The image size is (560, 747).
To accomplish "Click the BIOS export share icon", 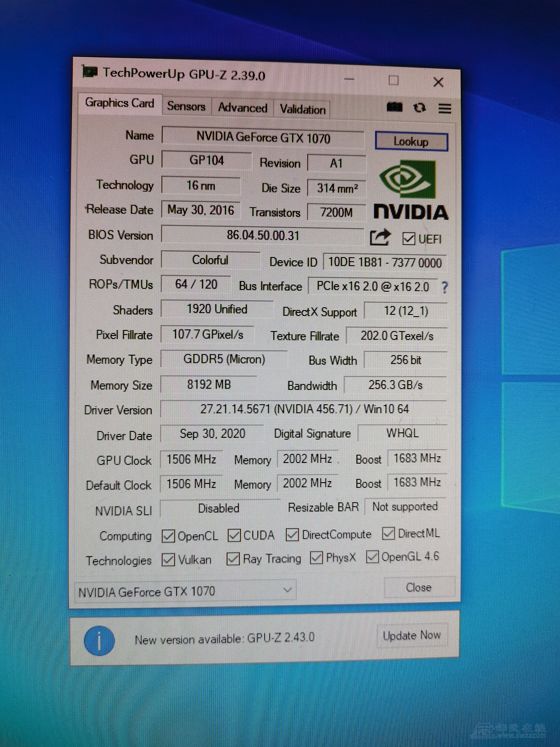I will [379, 238].
